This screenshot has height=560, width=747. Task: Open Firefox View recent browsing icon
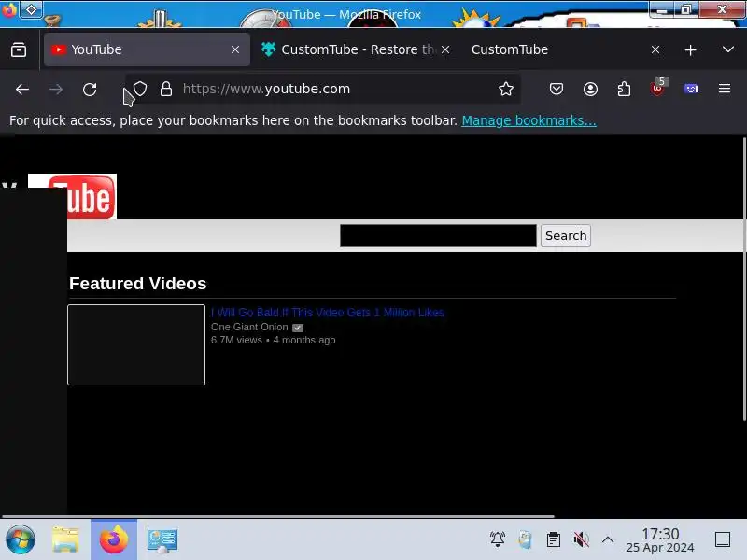pyautogui.click(x=19, y=49)
